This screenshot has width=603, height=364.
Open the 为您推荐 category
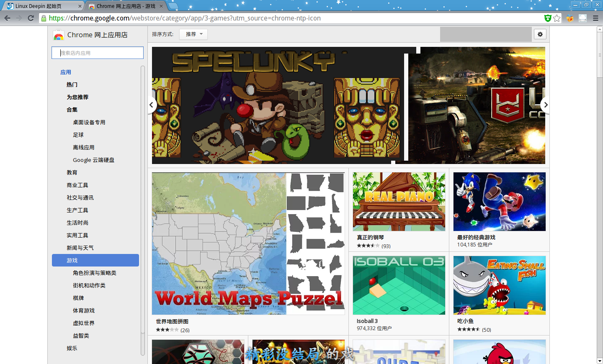click(x=77, y=97)
